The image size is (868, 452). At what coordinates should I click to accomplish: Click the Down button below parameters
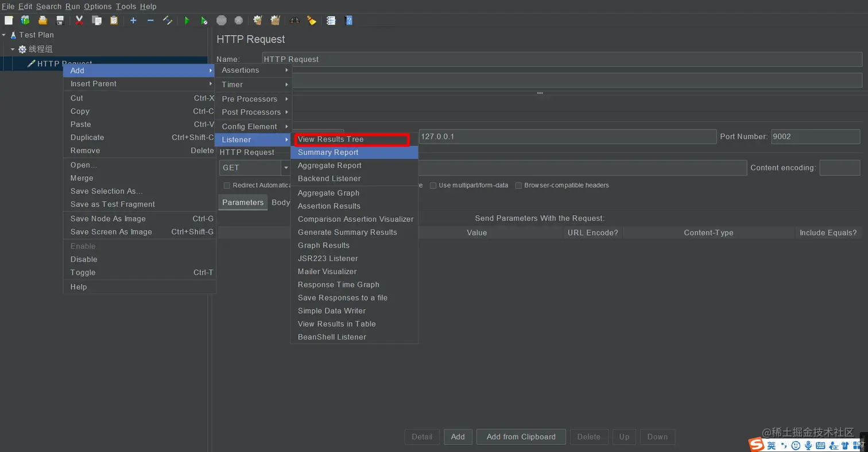(x=657, y=437)
